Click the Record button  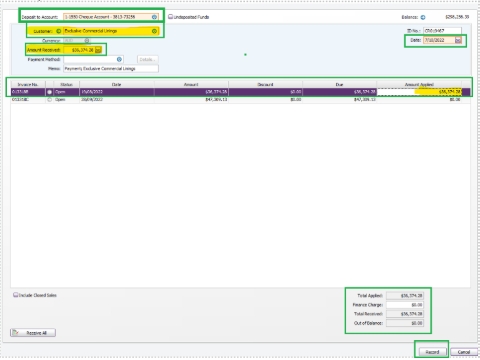(x=432, y=352)
